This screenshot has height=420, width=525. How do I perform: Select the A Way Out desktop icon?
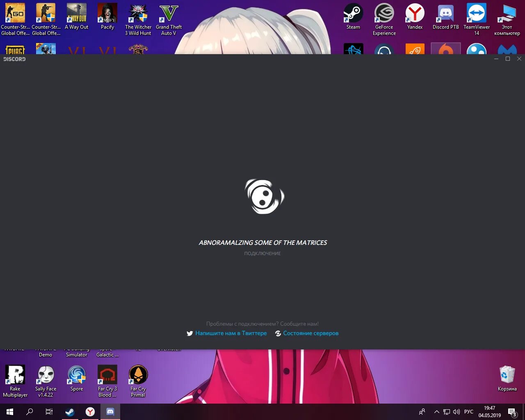pos(77,16)
